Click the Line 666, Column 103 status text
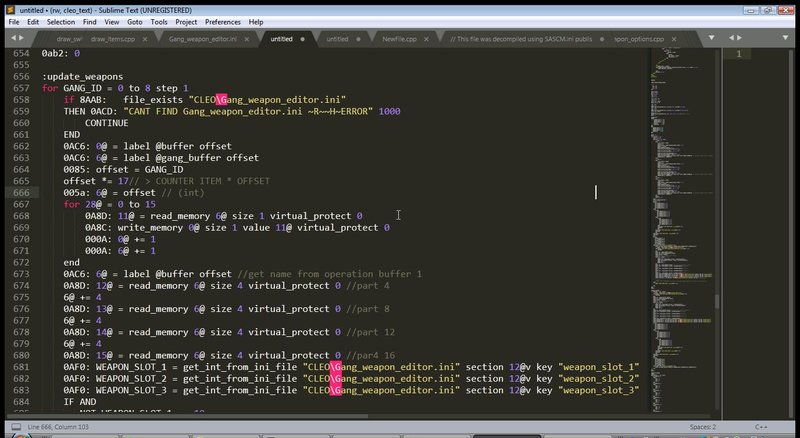Image resolution: width=800 pixels, height=438 pixels. [x=58, y=427]
